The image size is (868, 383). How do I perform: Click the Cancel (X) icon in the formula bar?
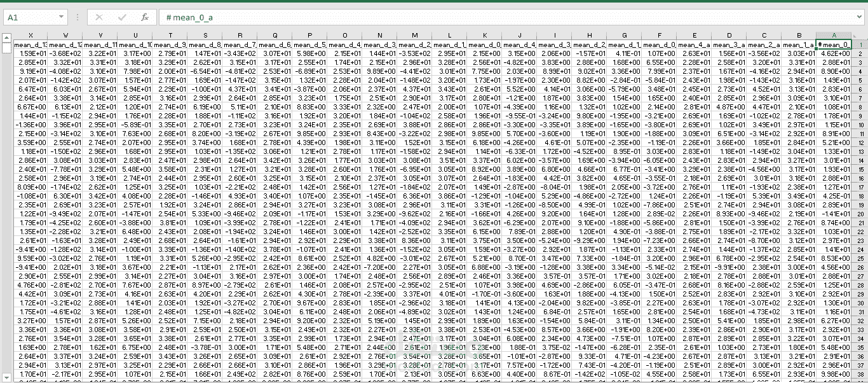[99, 17]
